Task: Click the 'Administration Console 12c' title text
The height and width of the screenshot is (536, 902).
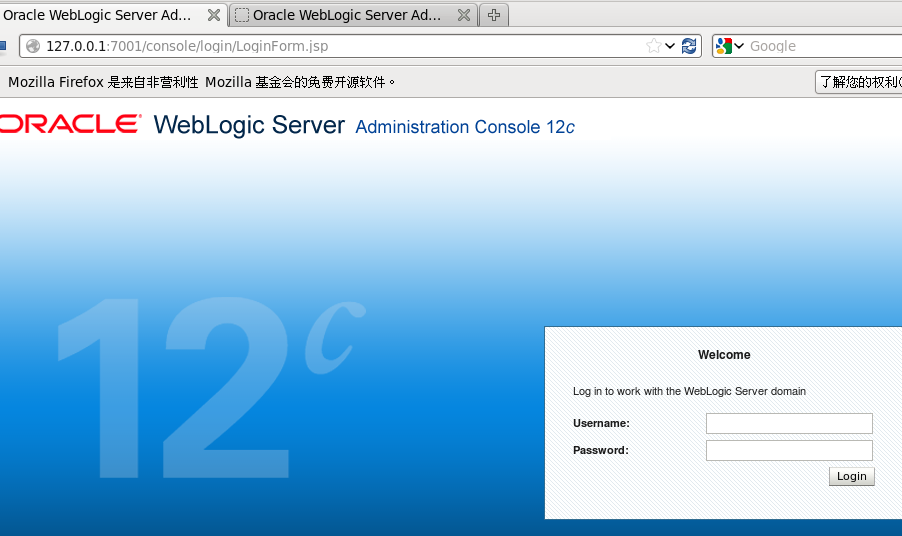Action: point(465,127)
